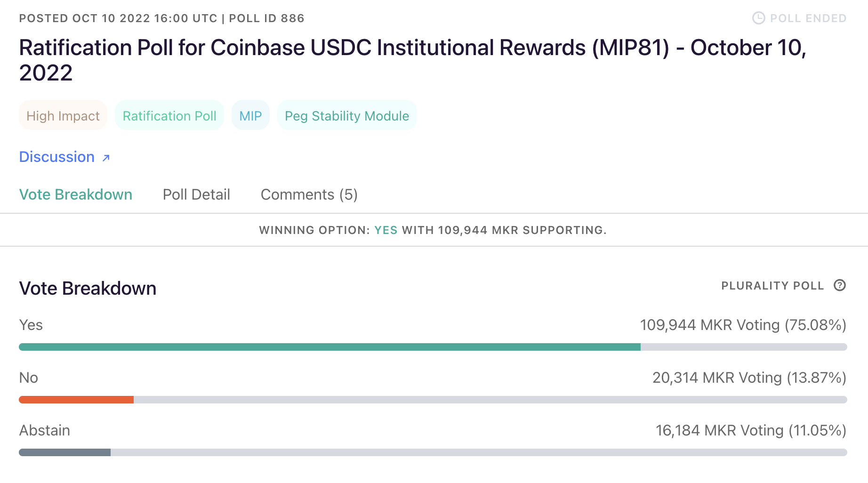The image size is (868, 483).
Task: Open the Plurality Poll help tooltip icon
Action: [x=840, y=285]
